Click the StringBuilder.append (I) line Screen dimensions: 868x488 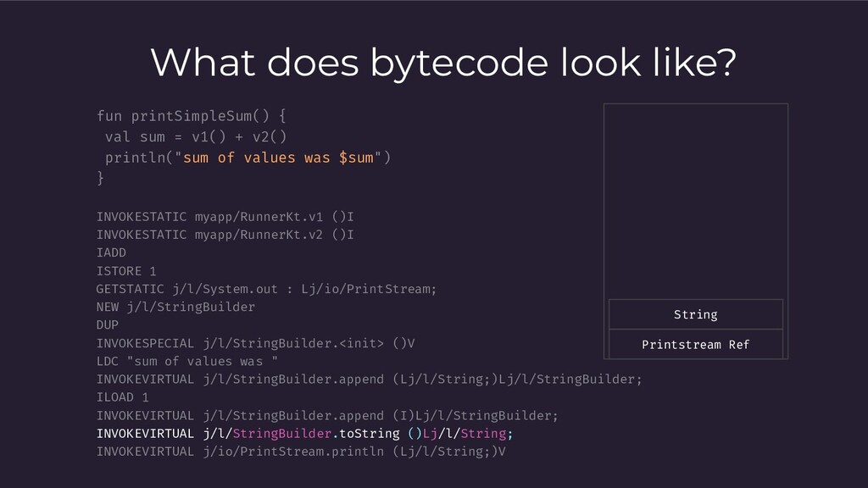[327, 415]
